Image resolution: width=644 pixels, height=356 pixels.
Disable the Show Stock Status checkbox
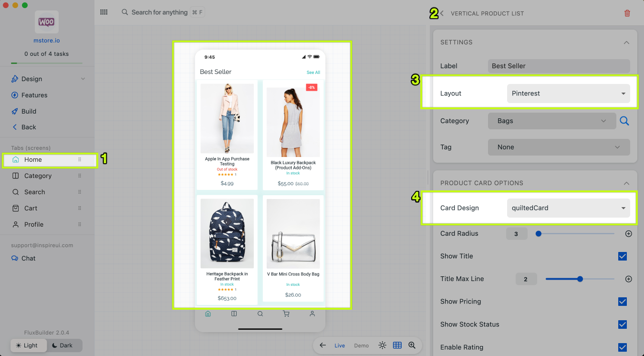click(x=622, y=325)
